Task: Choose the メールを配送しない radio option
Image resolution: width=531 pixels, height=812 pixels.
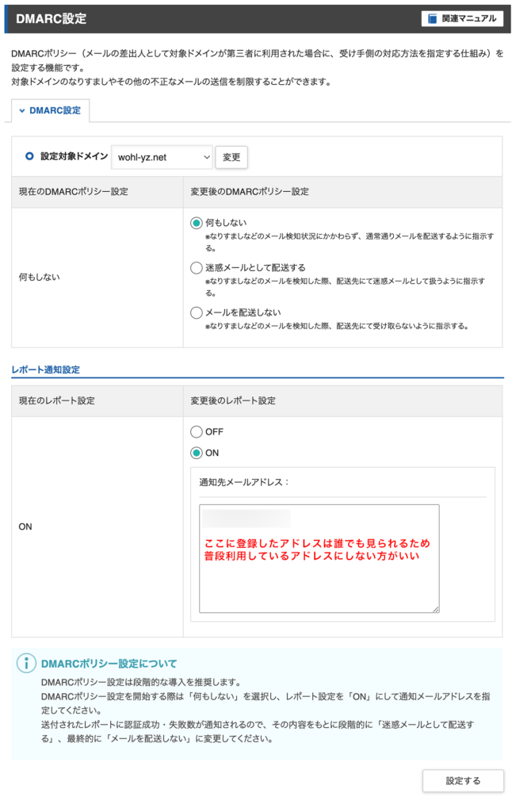Action: (197, 312)
